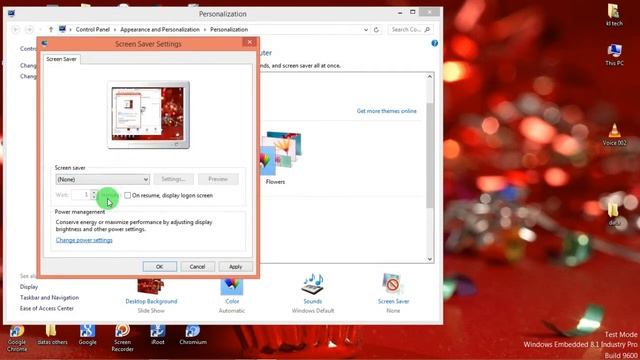Go forward in Personalization window
This screenshot has height=360, width=640.
click(x=29, y=29)
